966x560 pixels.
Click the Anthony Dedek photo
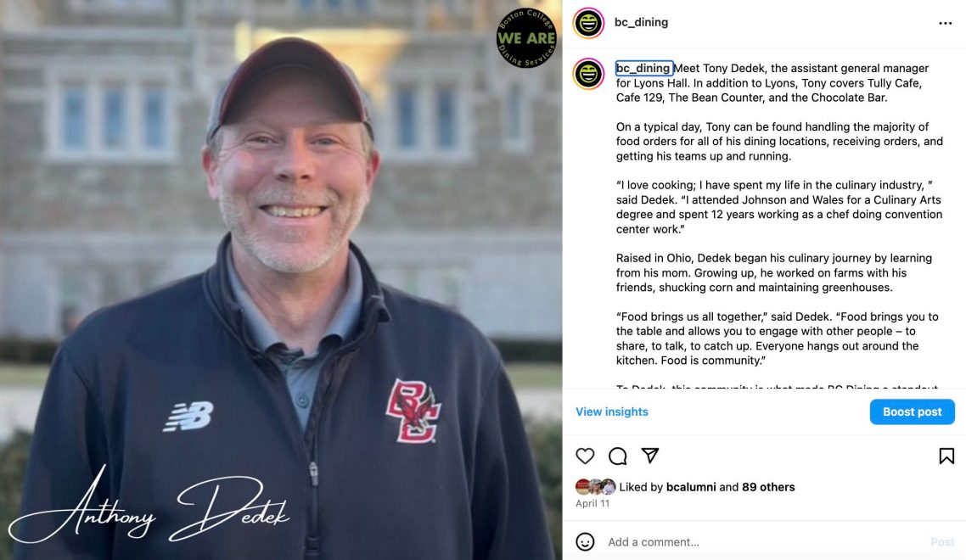[x=281, y=280]
